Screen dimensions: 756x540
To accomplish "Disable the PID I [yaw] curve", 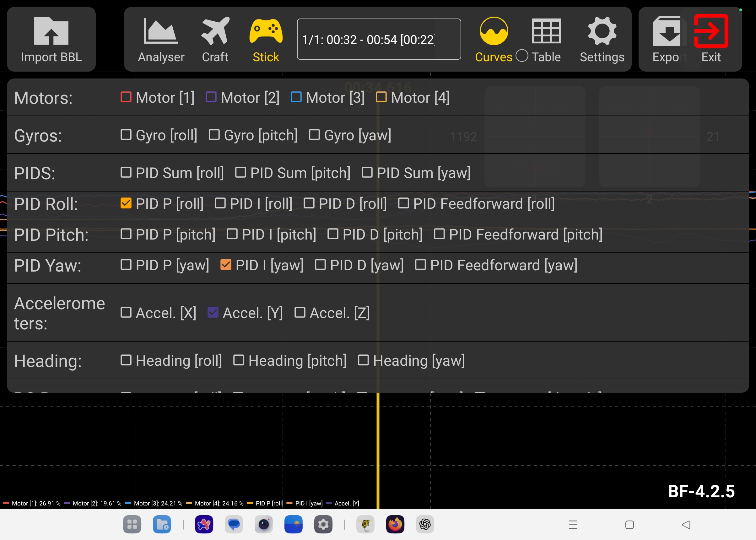I will [226, 265].
